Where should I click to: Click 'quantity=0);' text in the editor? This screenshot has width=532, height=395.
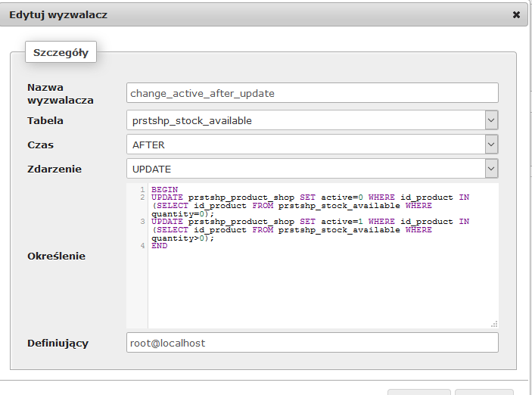tap(183, 214)
